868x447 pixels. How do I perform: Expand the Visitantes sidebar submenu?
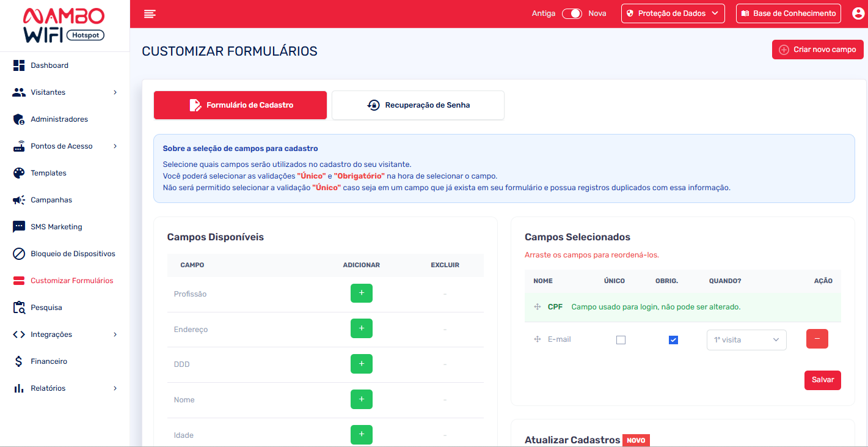point(115,92)
